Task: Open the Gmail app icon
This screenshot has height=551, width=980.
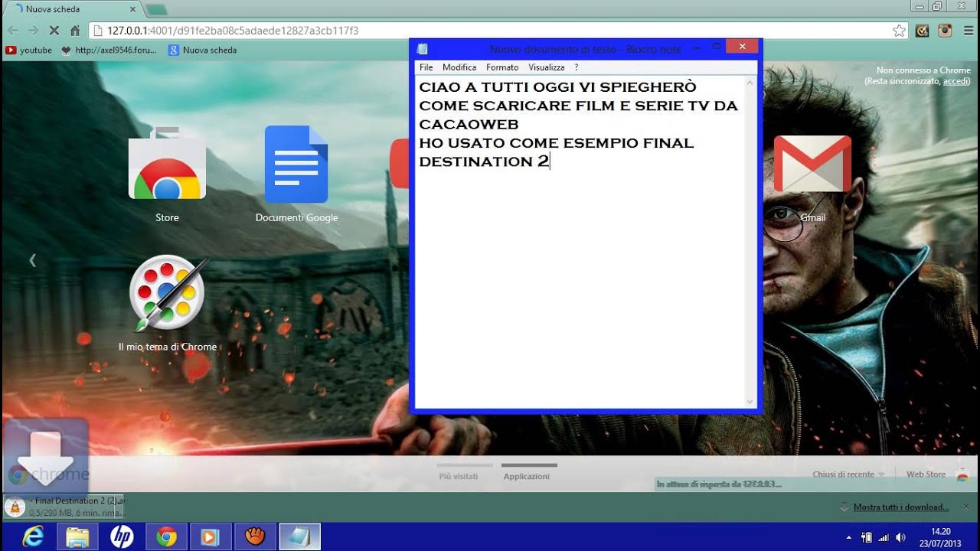Action: [x=812, y=164]
